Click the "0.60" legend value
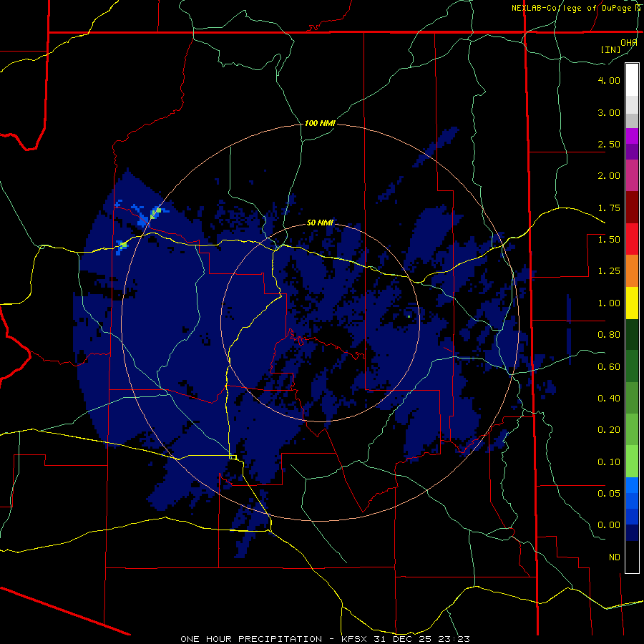This screenshot has height=644, width=644. pyautogui.click(x=609, y=367)
